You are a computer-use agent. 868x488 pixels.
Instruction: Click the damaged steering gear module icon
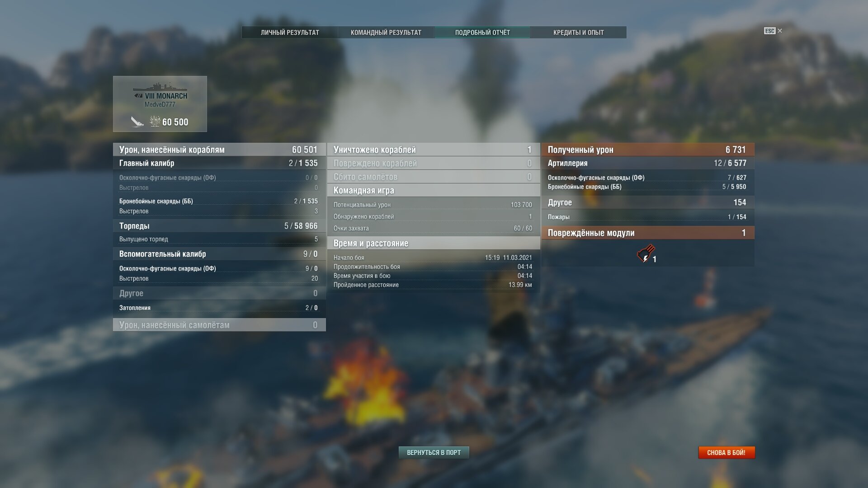(x=646, y=254)
